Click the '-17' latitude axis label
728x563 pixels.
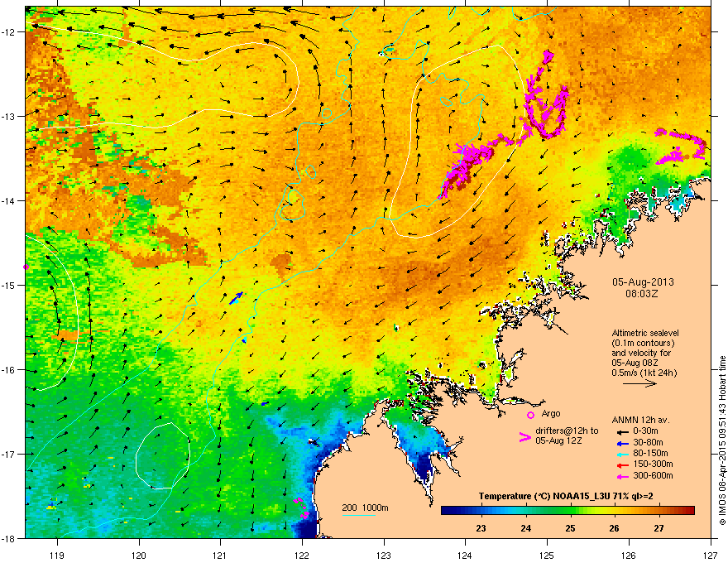(9, 454)
